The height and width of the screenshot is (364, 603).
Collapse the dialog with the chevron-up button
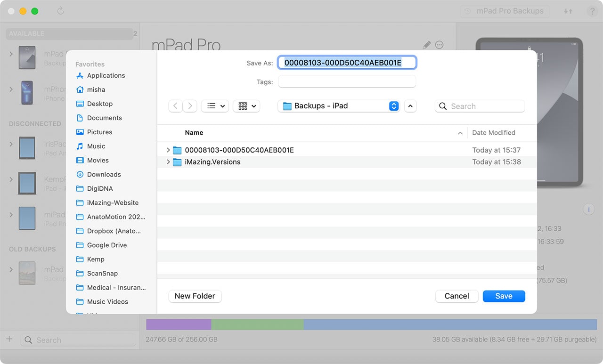pyautogui.click(x=410, y=106)
